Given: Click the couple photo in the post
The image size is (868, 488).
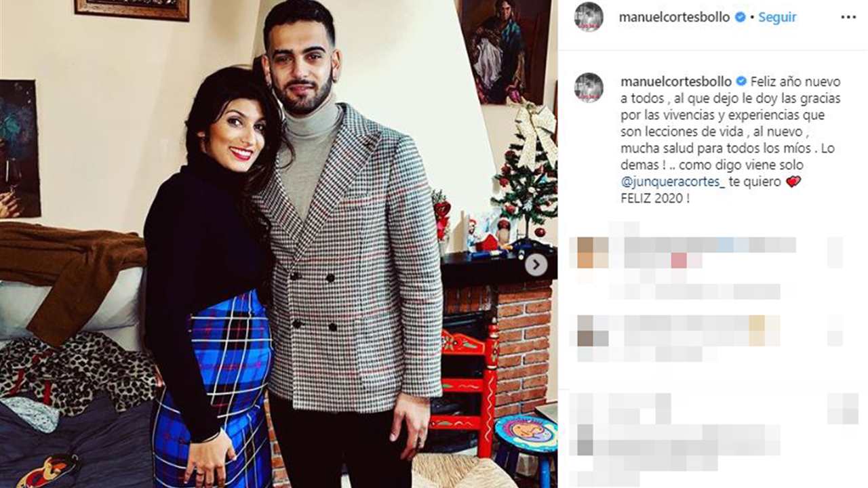Looking at the screenshot, I should click(x=279, y=244).
